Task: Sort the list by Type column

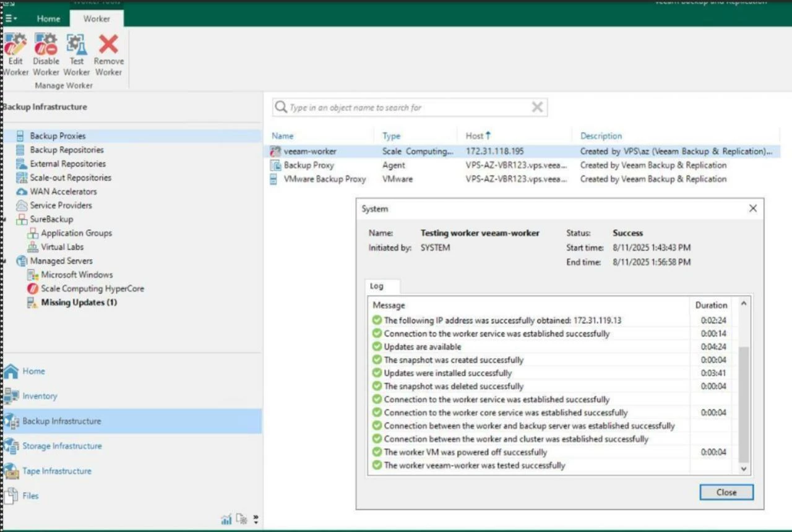Action: point(392,136)
